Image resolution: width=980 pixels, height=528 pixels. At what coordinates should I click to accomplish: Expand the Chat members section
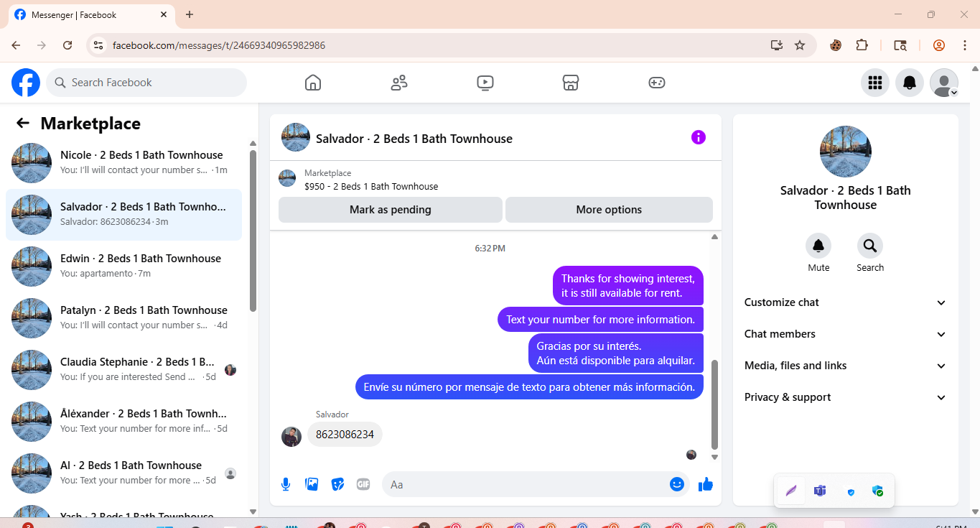coord(846,334)
